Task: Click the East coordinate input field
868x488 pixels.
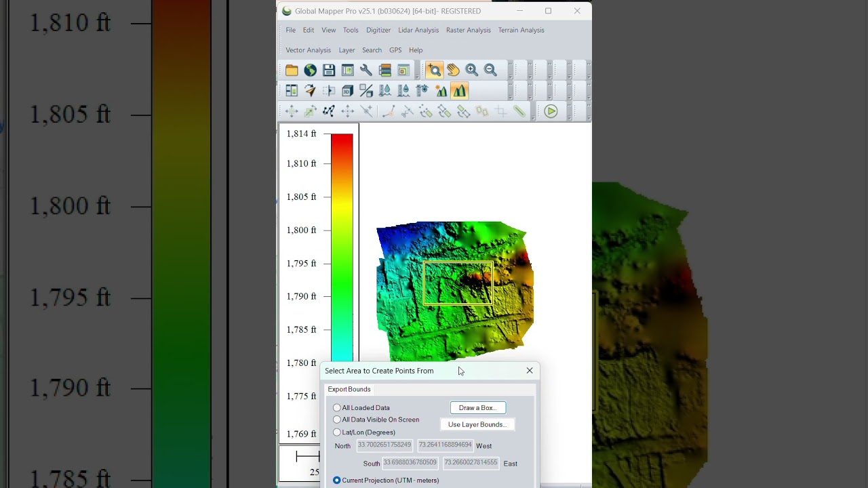Action: click(x=471, y=463)
